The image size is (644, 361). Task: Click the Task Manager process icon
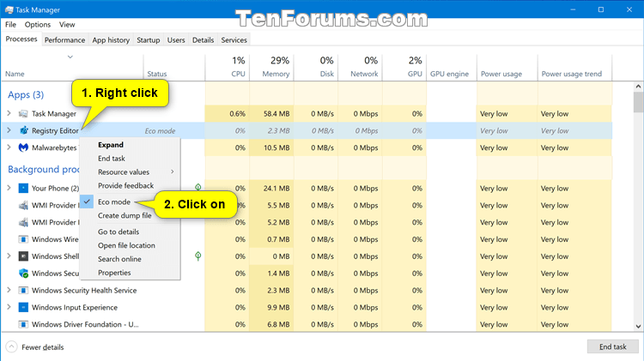tap(23, 114)
